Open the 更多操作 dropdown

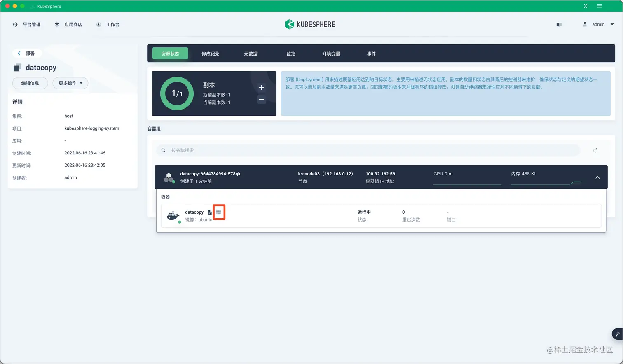(70, 83)
